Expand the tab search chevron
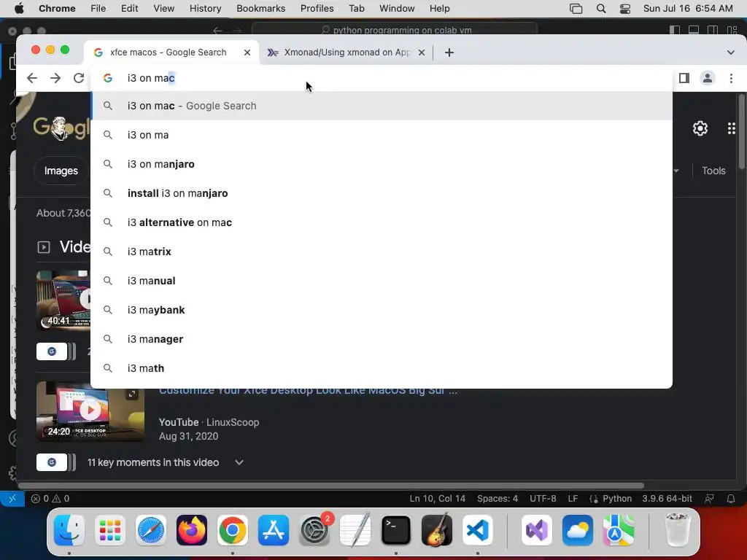 click(730, 52)
